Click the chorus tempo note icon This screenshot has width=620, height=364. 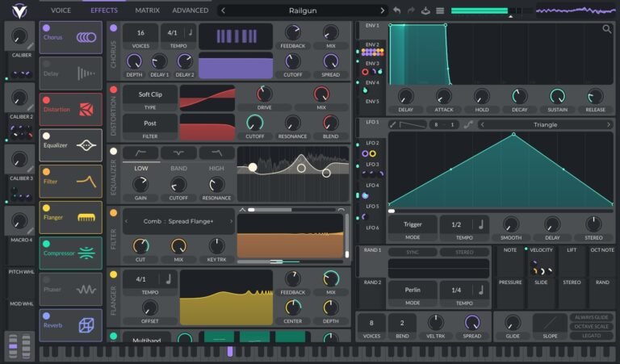(191, 33)
